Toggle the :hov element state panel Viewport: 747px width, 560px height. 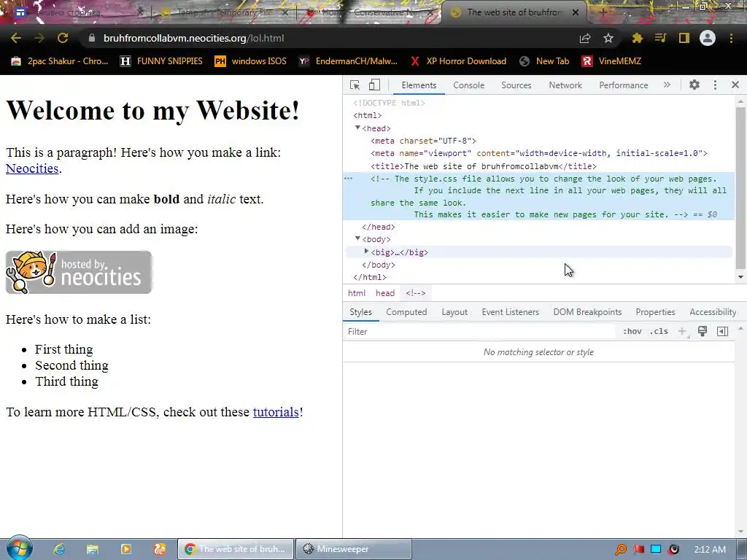click(x=632, y=332)
